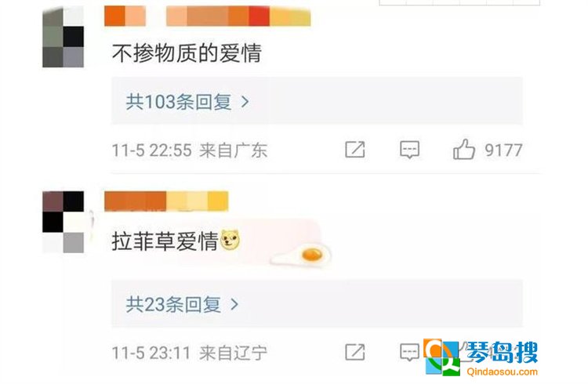Click chevron arrow beside 共23条回复
This screenshot has height=384, width=588.
coord(234,304)
